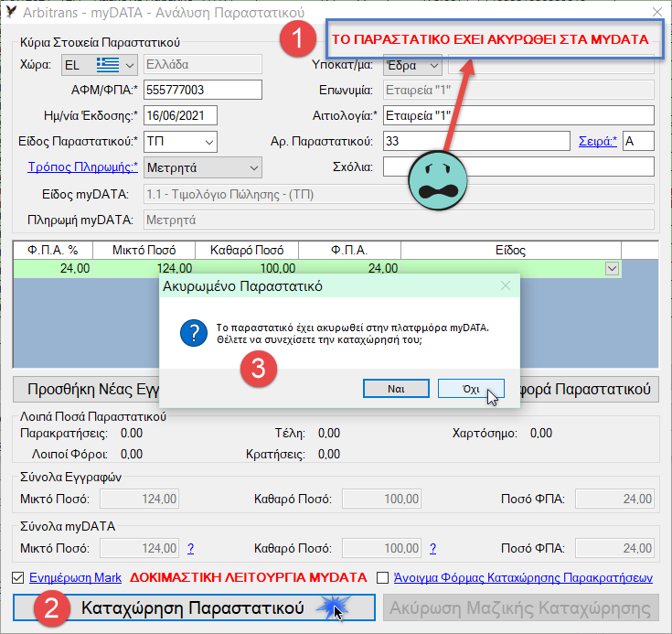Click the Τέλη value 0,00
672x634 pixels.
(329, 434)
